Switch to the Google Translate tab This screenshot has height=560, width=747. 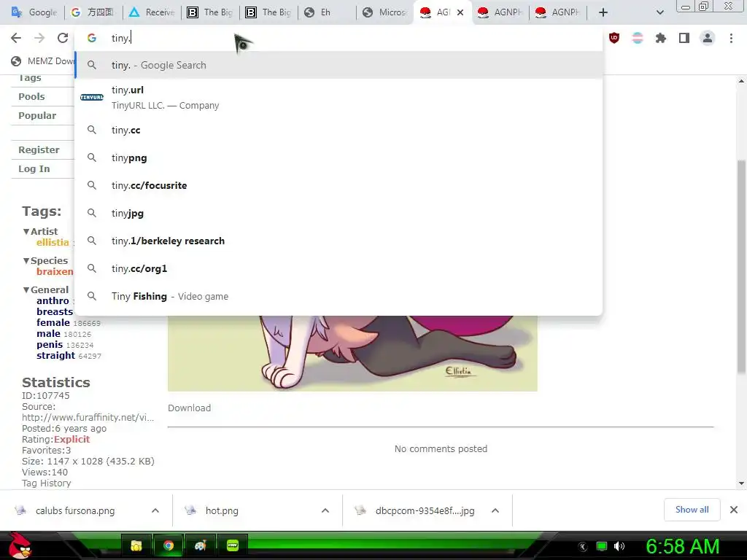[x=34, y=12]
